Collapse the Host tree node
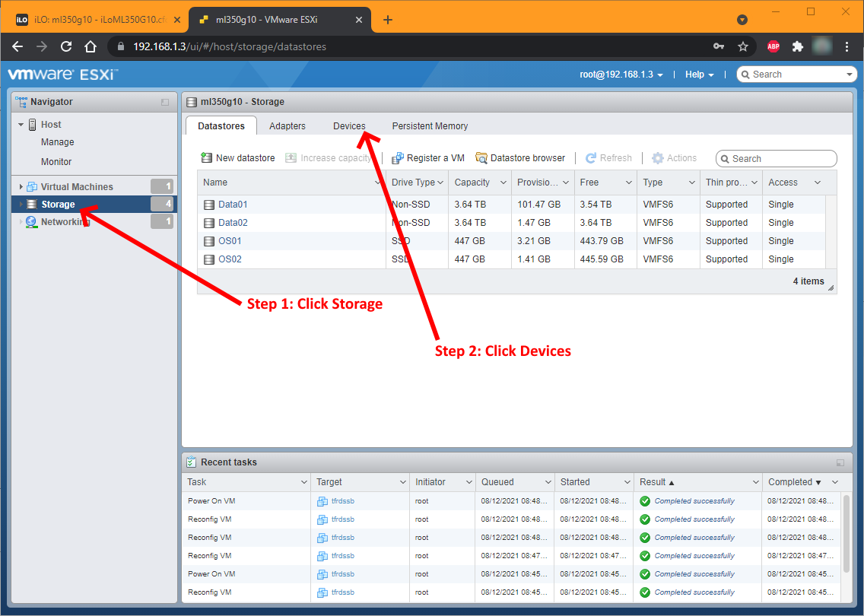Viewport: 864px width, 616px height. 21,125
